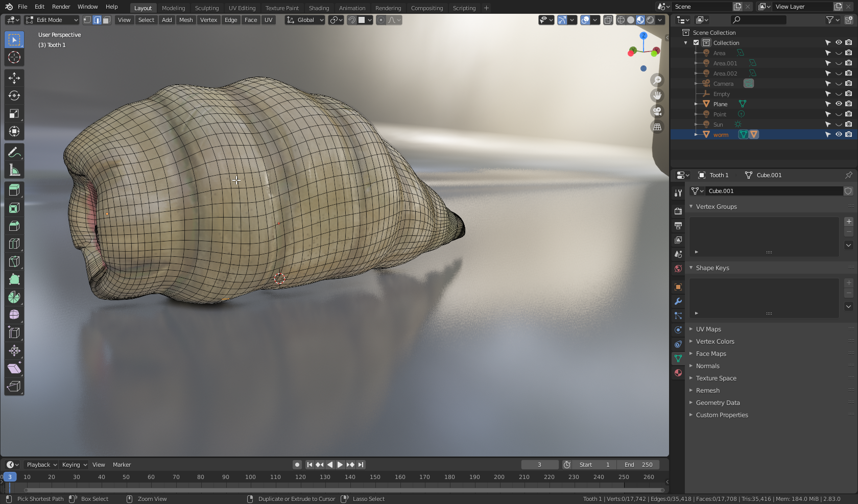The image size is (858, 504).
Task: Activate the Knife tool
Action: point(14,261)
